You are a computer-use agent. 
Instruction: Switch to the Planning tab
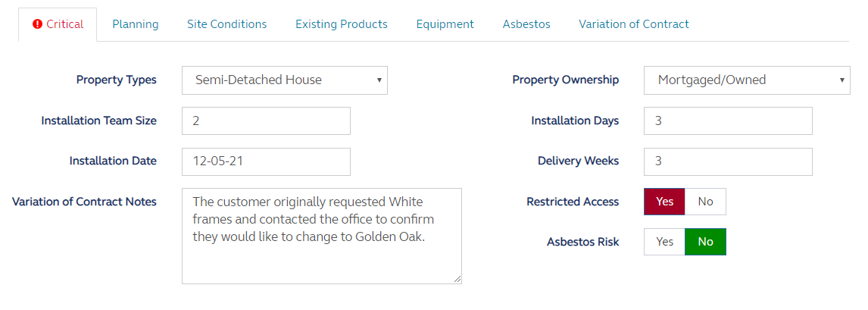click(136, 24)
